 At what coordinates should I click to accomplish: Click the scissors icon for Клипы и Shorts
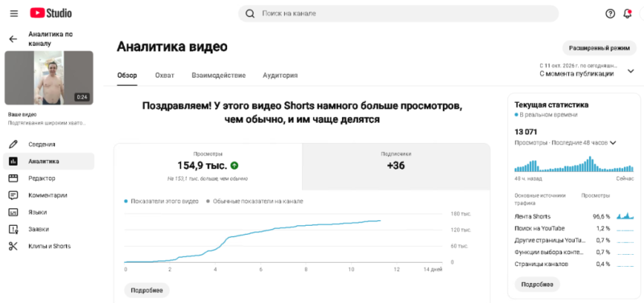(13, 246)
